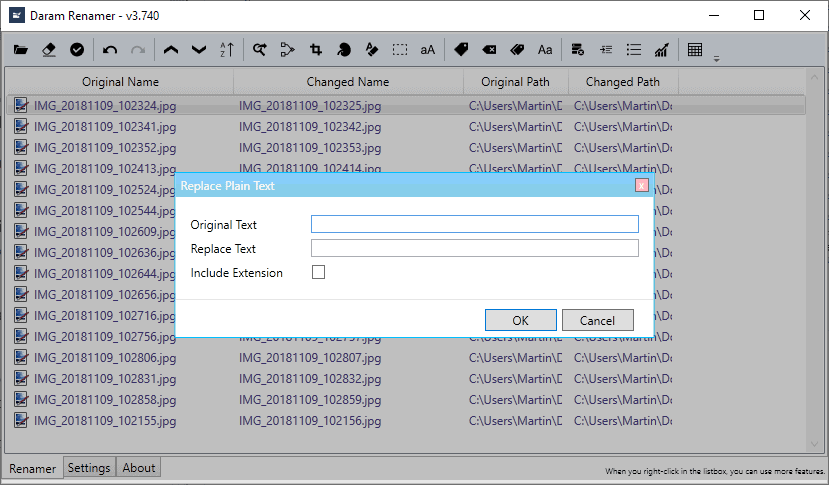Click the Daram Renamer title bar app icon
This screenshot has height=485, width=829.
(16, 15)
